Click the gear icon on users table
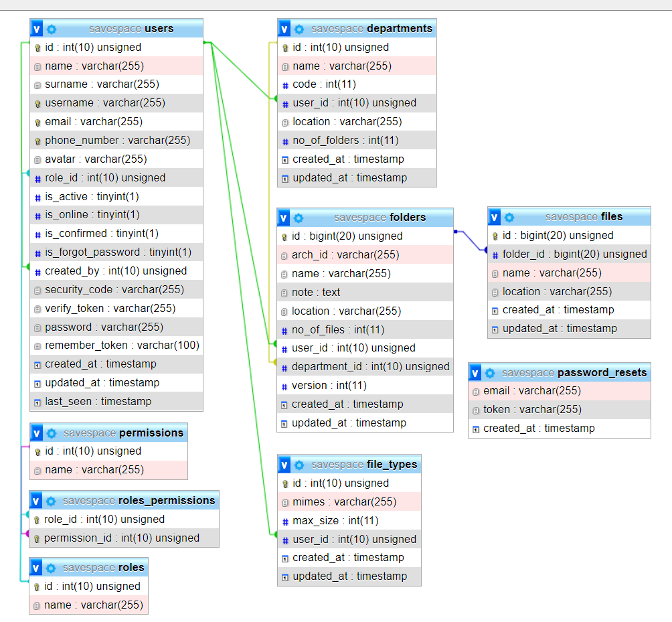The image size is (672, 622). tap(52, 29)
